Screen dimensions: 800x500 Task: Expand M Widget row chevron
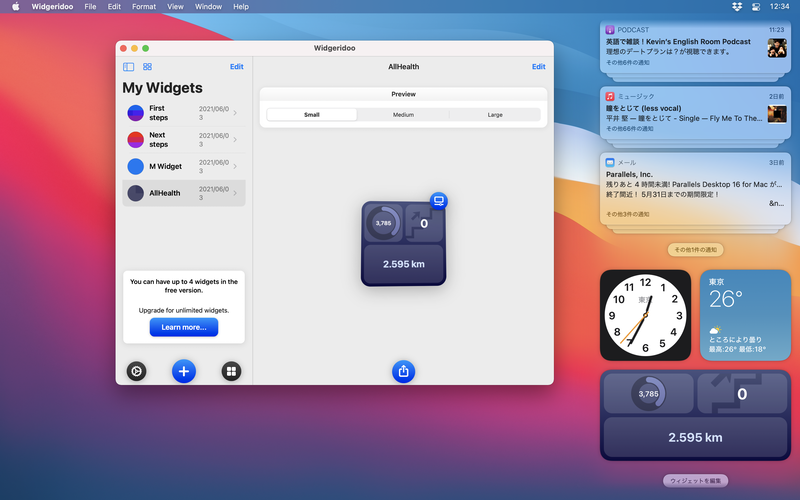coord(235,166)
